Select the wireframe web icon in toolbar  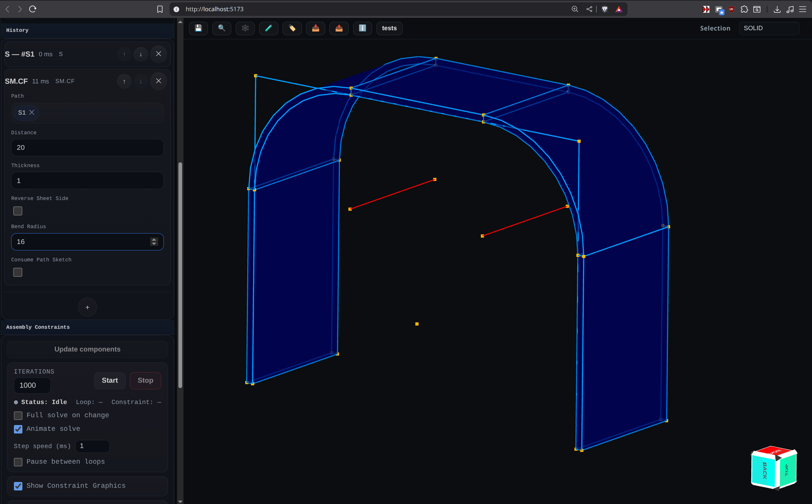245,28
